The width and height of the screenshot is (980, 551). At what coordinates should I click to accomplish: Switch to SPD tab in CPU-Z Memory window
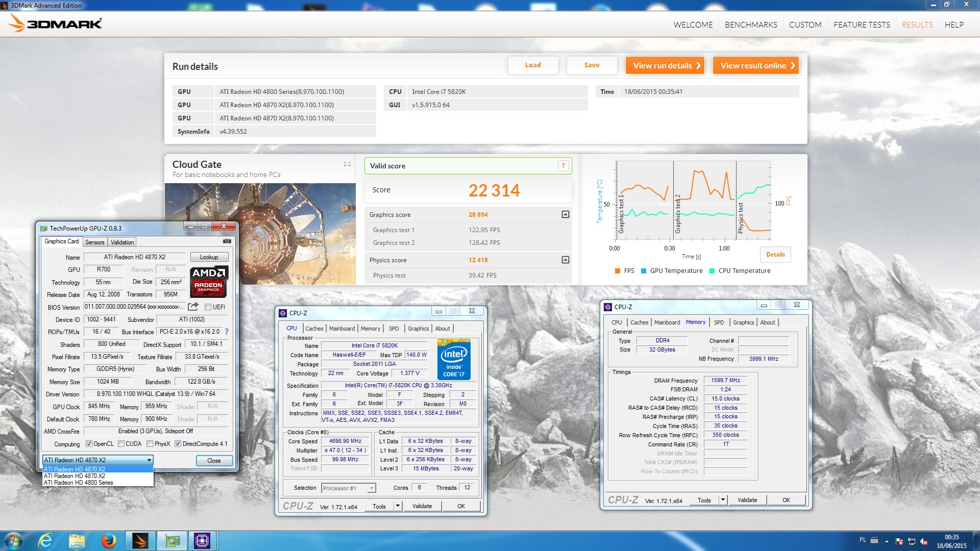719,322
